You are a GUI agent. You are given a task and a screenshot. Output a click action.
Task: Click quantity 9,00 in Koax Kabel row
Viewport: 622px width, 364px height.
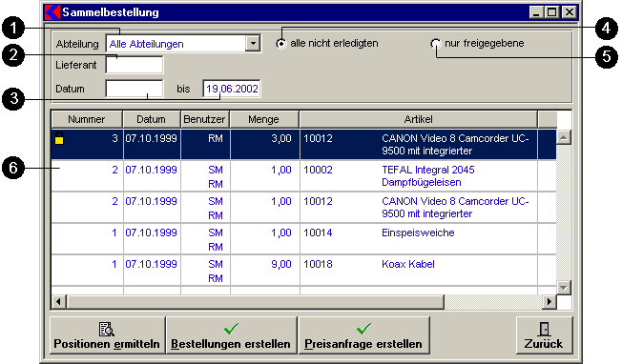pos(281,264)
